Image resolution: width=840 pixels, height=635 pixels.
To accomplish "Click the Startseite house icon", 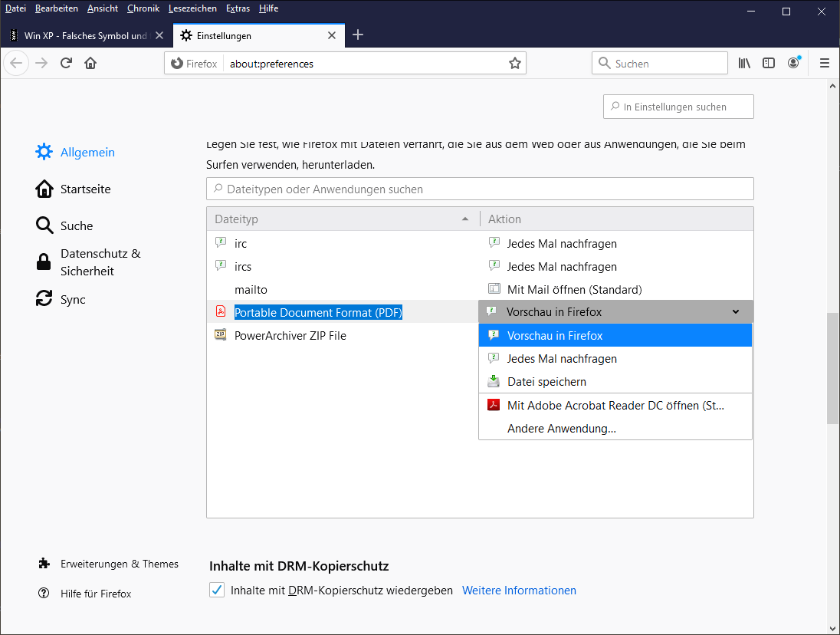I will 44,189.
